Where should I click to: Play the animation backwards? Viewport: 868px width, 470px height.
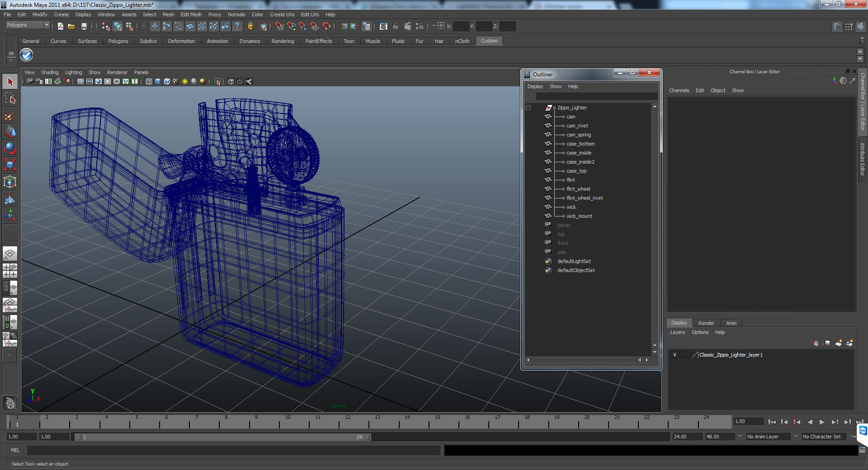coord(810,422)
